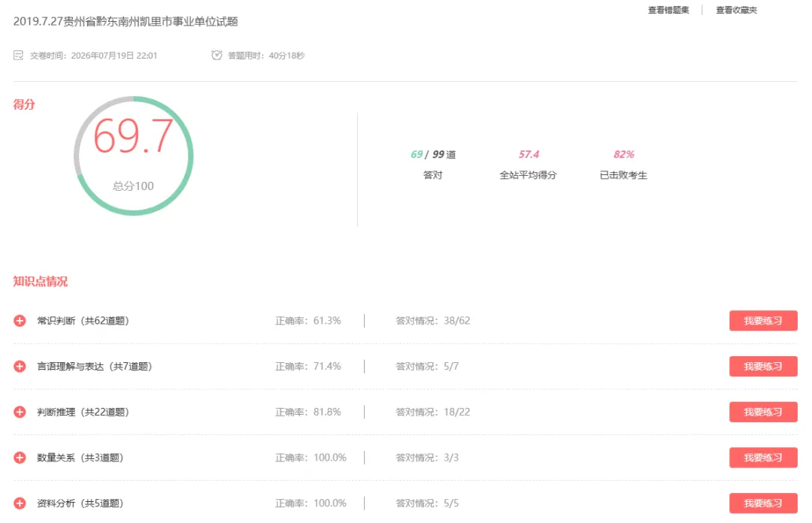Click 我要练习 button for 资料分析
This screenshot has width=812, height=523.
[x=763, y=503]
